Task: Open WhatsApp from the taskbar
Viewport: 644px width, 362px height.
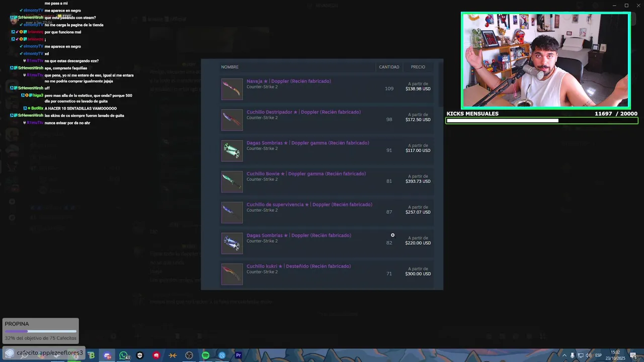Action: [124, 355]
